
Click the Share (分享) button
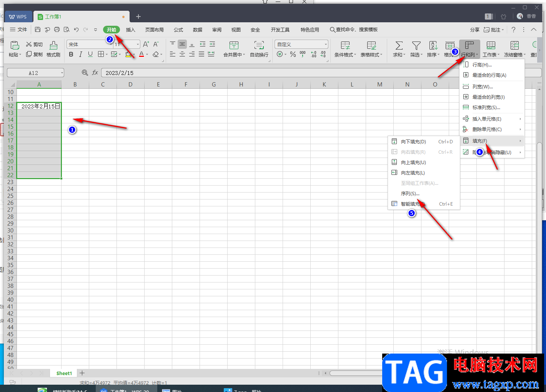point(475,30)
